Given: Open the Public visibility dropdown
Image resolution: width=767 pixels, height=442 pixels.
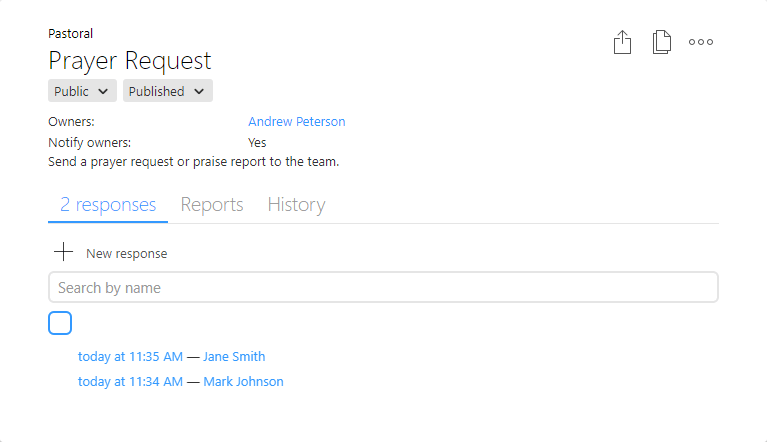Looking at the screenshot, I should coord(82,91).
